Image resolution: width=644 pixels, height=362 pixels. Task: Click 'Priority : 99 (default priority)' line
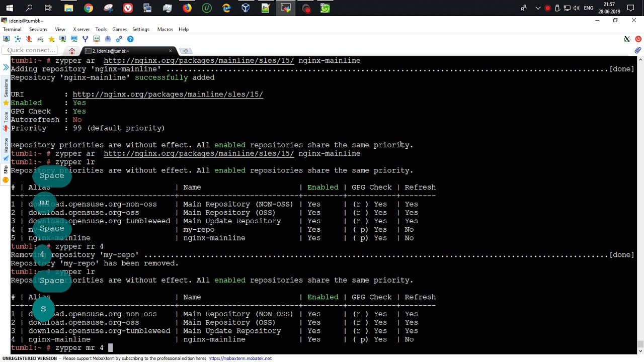tap(88, 128)
